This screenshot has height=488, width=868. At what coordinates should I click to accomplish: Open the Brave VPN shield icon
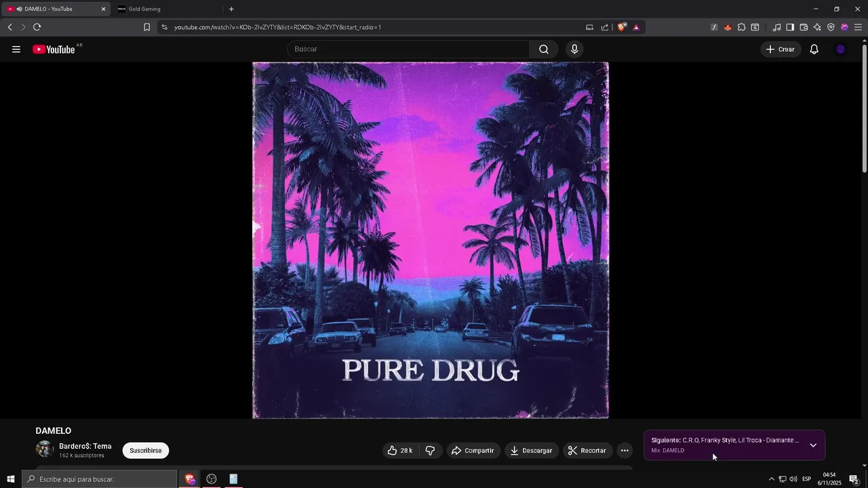pyautogui.click(x=831, y=27)
